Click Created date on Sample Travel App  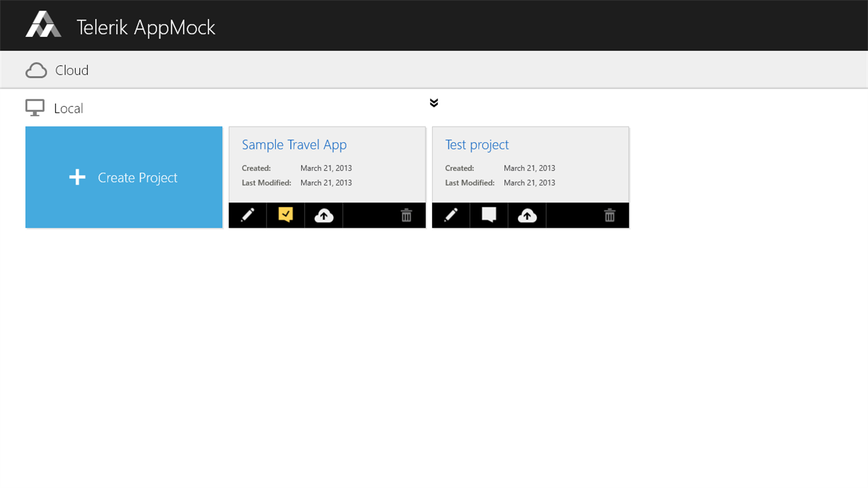[x=326, y=168]
